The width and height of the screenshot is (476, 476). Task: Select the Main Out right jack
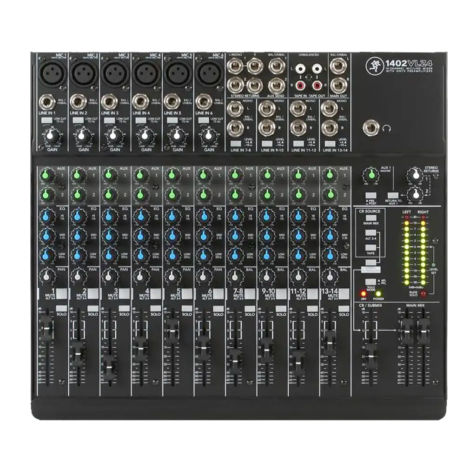(x=337, y=85)
